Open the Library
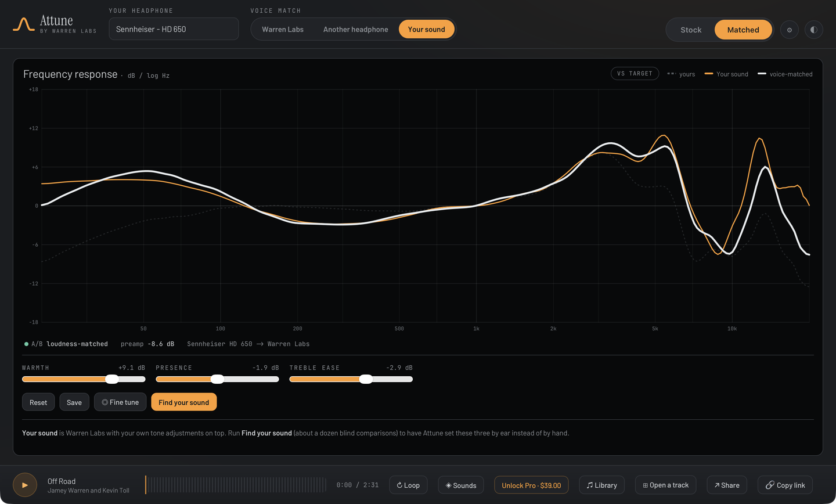Viewport: 836px width, 504px height. click(x=601, y=485)
